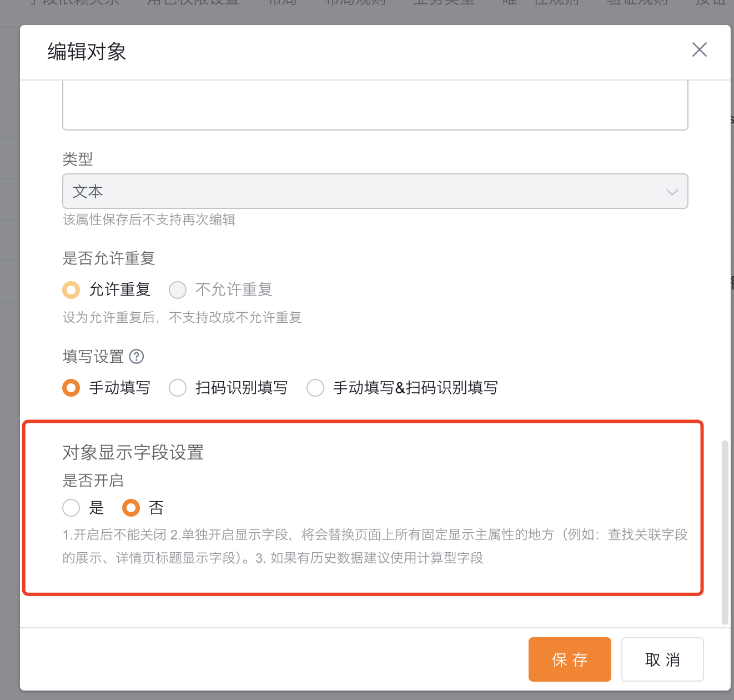Click the 保存 button

pos(570,659)
